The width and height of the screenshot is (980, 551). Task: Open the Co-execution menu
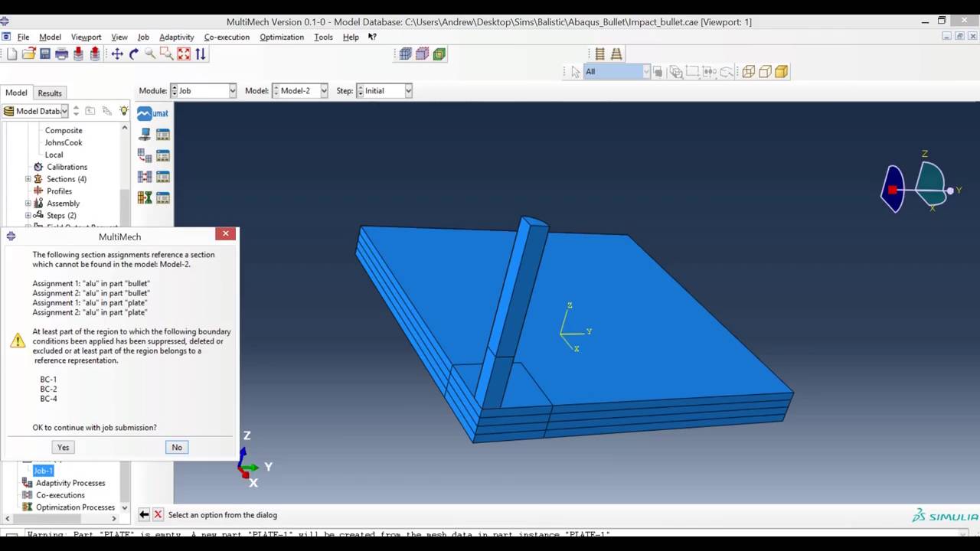coord(227,37)
